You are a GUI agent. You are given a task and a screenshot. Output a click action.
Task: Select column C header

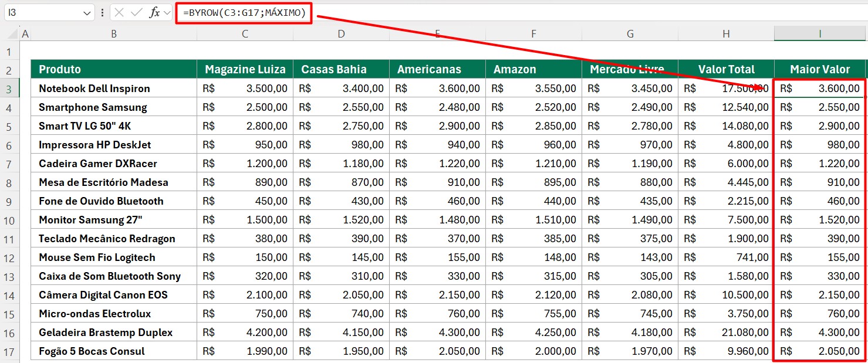[245, 34]
